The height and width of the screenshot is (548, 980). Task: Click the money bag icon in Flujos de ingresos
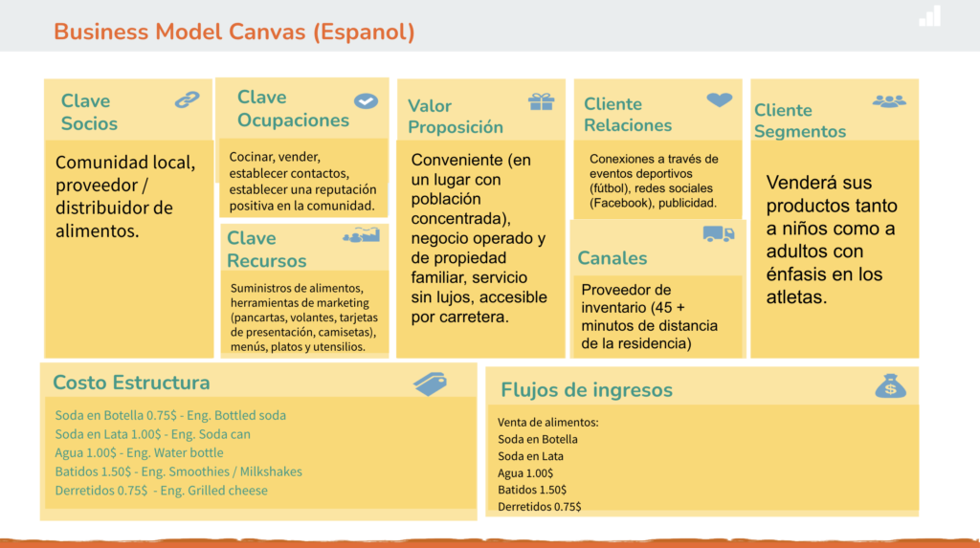[x=890, y=384]
